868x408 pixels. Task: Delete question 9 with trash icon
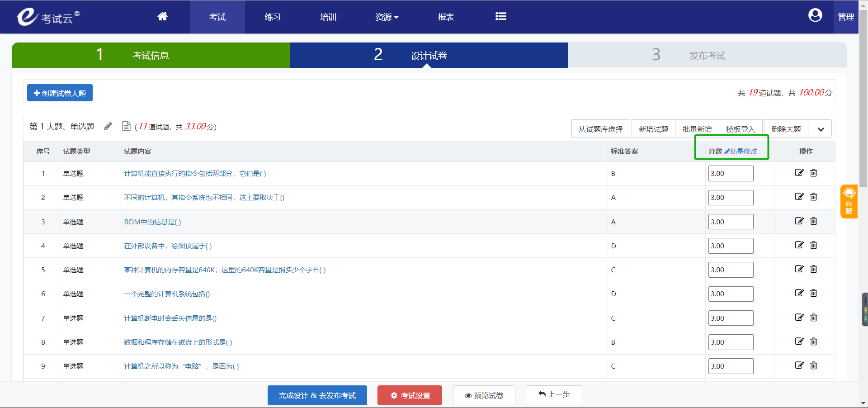[814, 365]
